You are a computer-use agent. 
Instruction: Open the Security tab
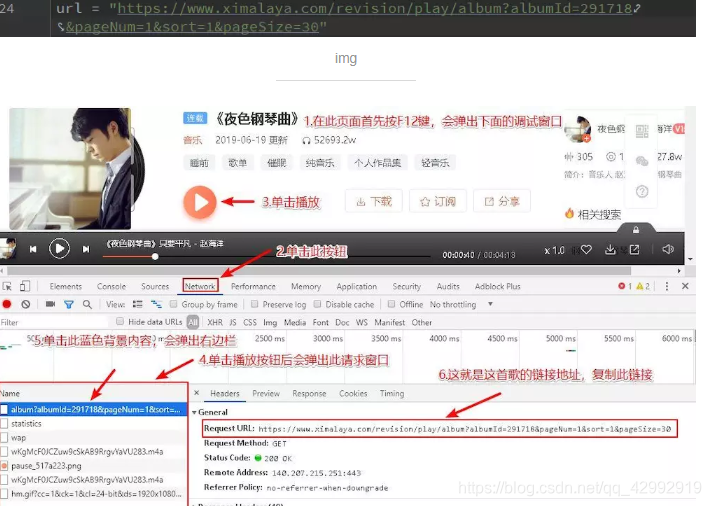click(406, 287)
